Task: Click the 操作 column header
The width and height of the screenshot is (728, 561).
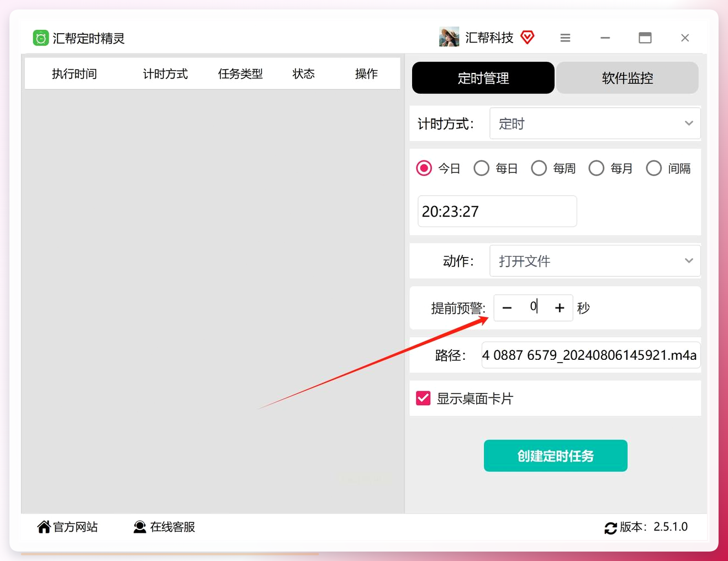Action: [366, 74]
